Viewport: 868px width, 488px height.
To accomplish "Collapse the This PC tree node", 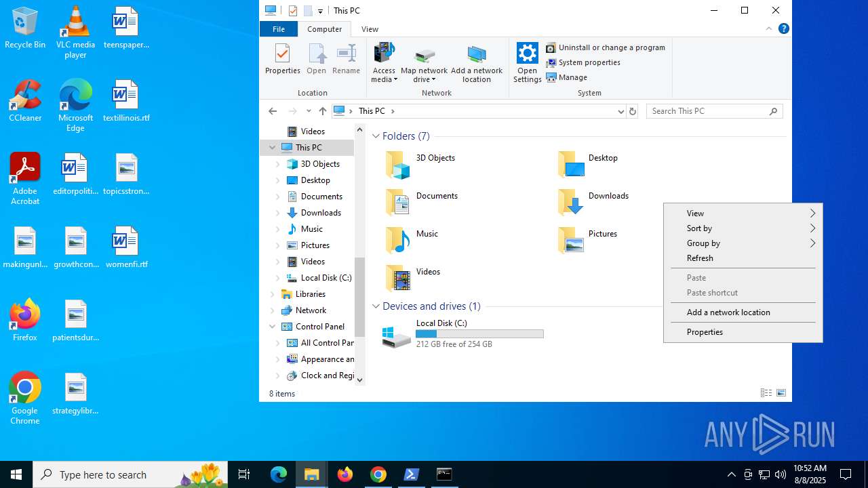I will tap(272, 148).
